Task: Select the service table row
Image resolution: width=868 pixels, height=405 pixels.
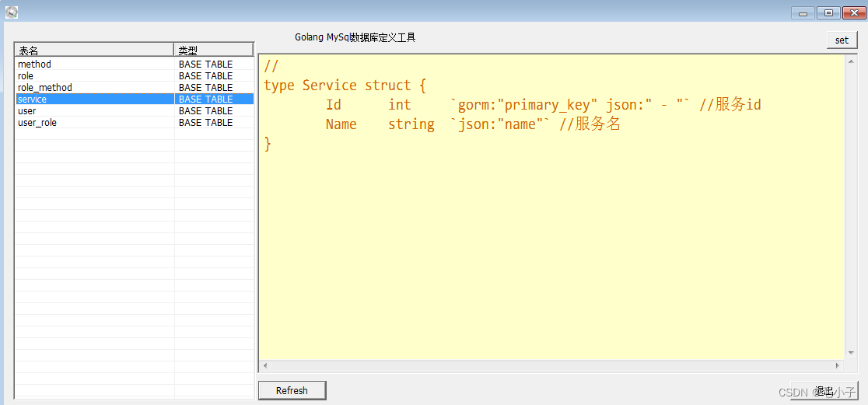Action: (x=134, y=99)
